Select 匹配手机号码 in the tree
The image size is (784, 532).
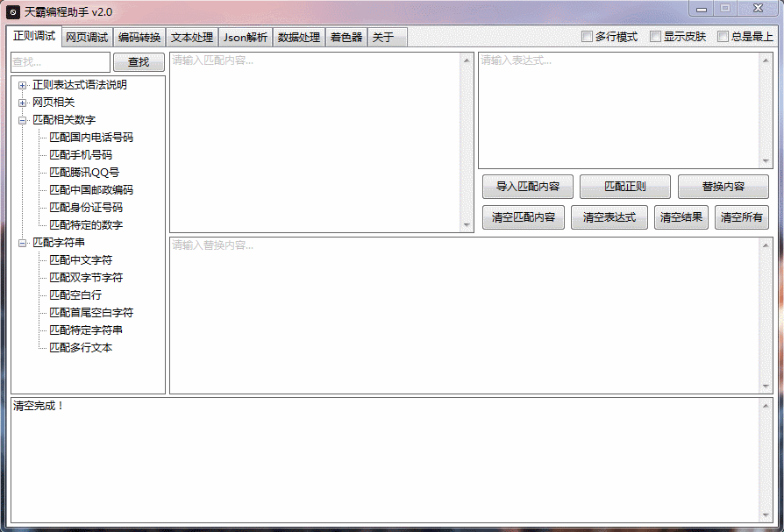point(81,155)
